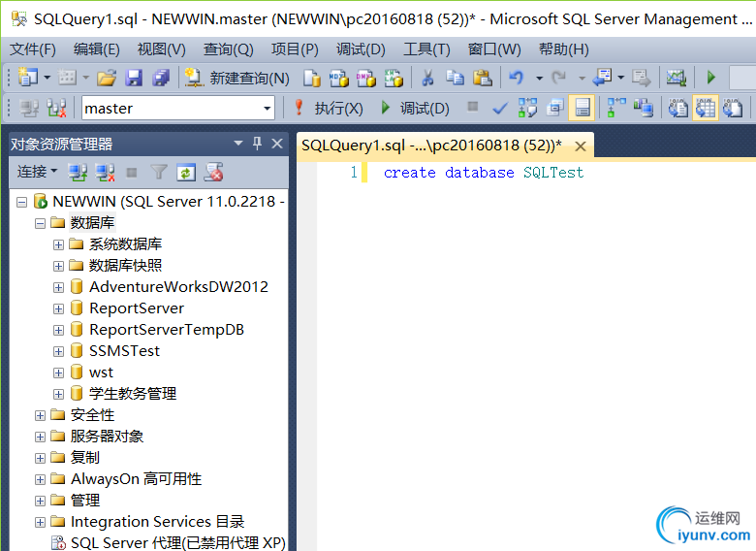Select Results to Grid icon

pos(706,108)
